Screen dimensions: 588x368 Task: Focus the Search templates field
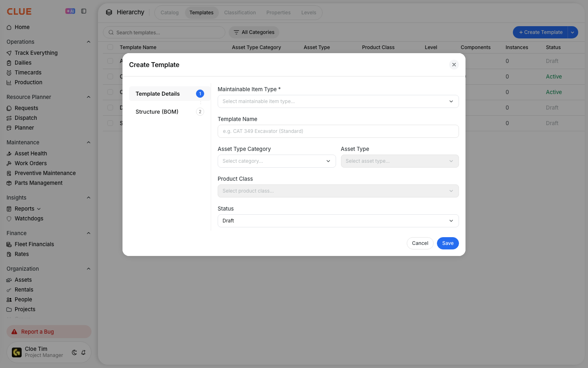pos(164,32)
